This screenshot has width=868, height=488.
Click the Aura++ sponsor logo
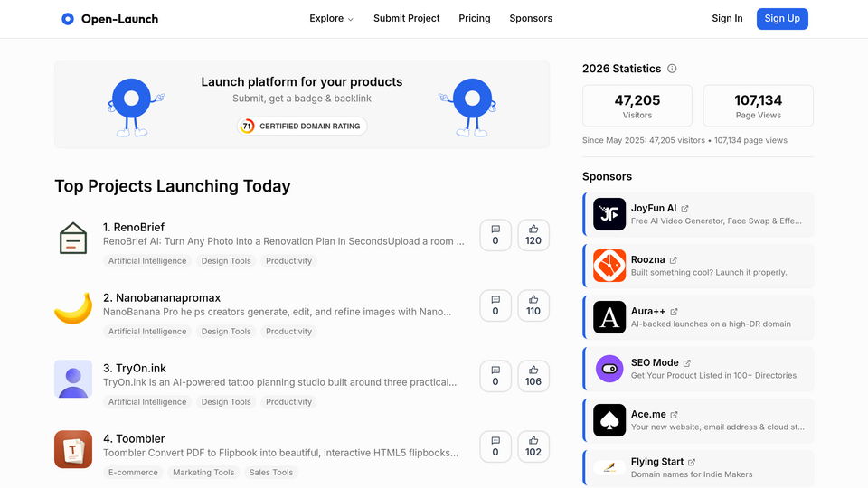pos(609,317)
